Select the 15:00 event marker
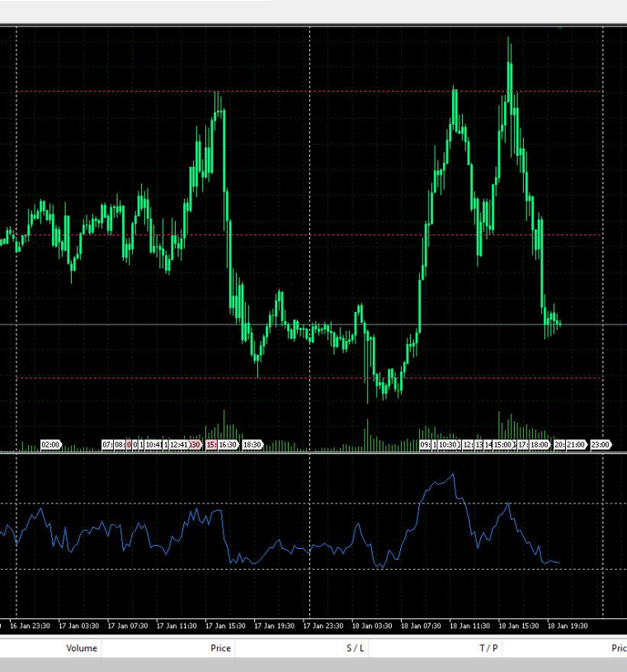 [x=502, y=445]
